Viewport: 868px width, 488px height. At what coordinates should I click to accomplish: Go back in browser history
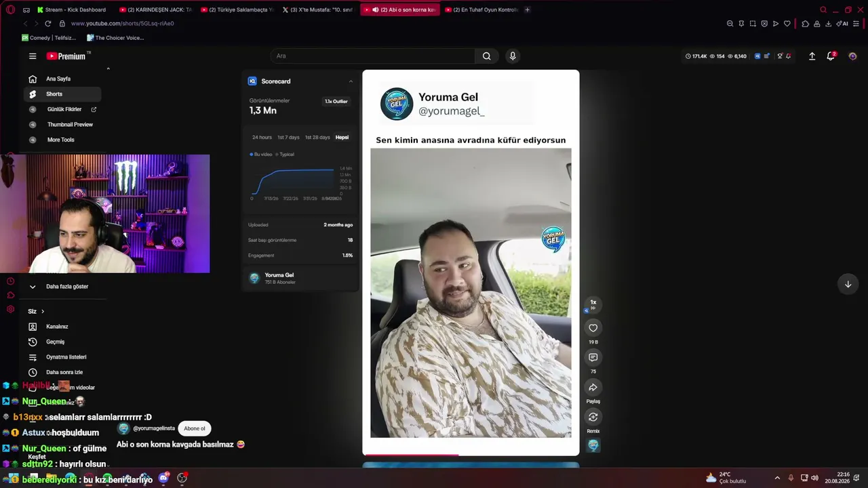coord(26,23)
